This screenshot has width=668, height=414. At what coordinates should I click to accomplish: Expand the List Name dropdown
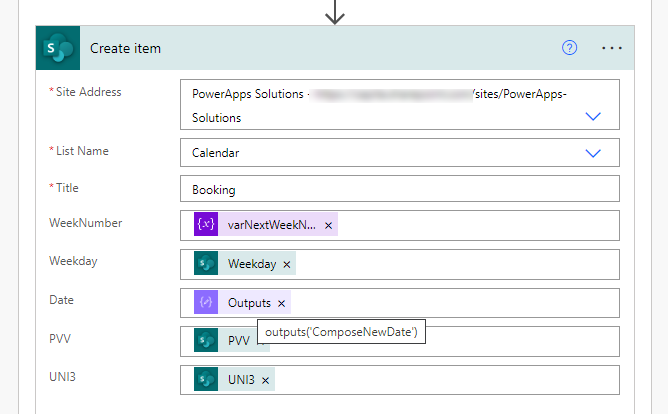tap(593, 153)
